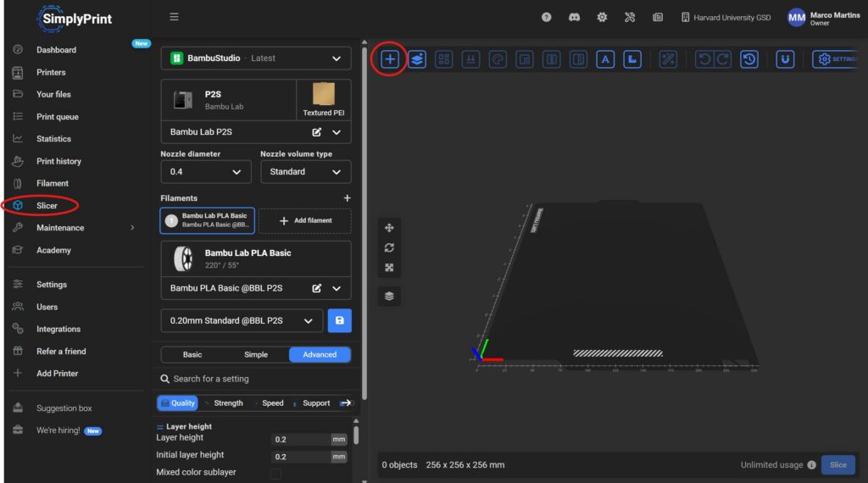Viewport: 868px width, 483px height.
Task: Open Statistics in the sidebar
Action: coord(53,139)
